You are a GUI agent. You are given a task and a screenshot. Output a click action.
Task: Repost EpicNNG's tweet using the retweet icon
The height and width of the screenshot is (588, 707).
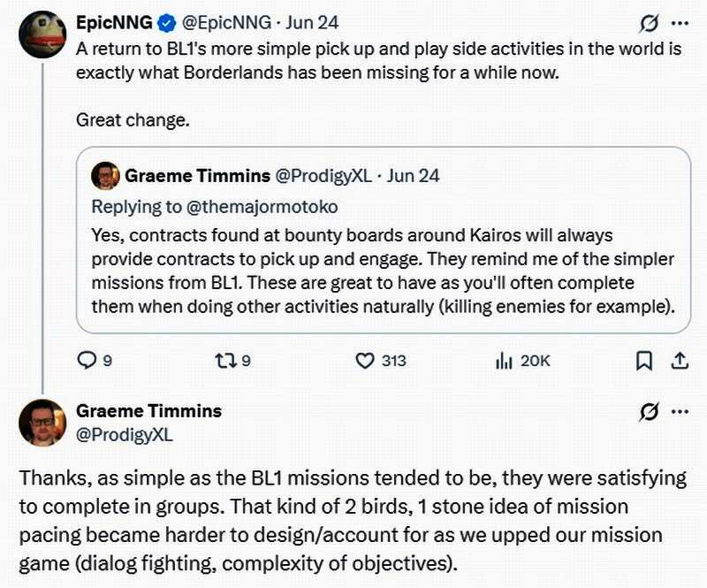pyautogui.click(x=224, y=360)
